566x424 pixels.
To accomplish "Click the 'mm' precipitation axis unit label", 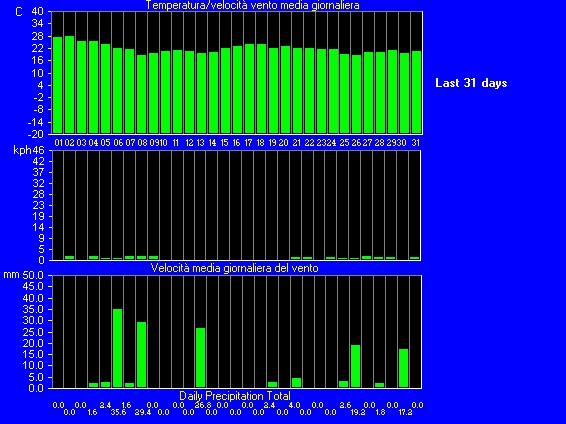I will click(11, 275).
